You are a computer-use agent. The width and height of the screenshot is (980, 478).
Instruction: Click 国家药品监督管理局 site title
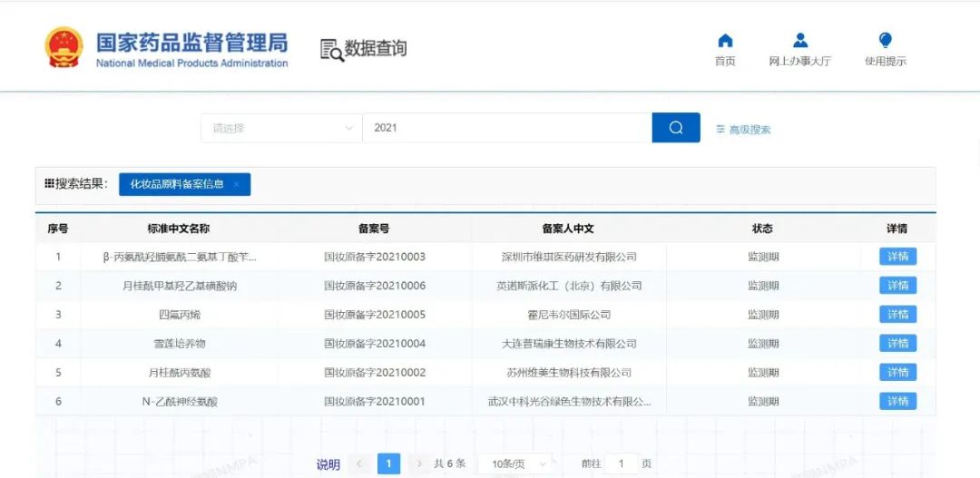[x=191, y=42]
